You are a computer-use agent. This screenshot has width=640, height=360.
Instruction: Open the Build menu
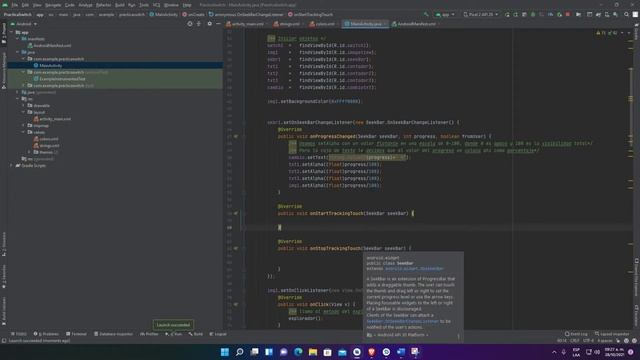(x=120, y=5)
